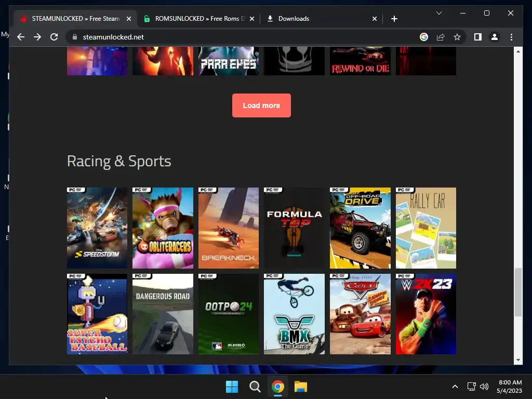Viewport: 532px width, 399px height.
Task: Switch to the ROMSUNLOCKED tab
Action: [199, 19]
